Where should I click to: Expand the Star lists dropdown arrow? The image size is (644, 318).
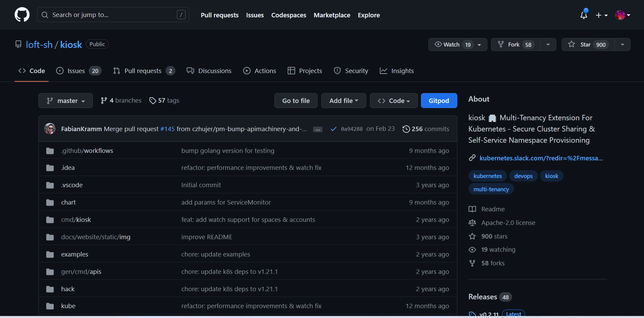(x=622, y=45)
